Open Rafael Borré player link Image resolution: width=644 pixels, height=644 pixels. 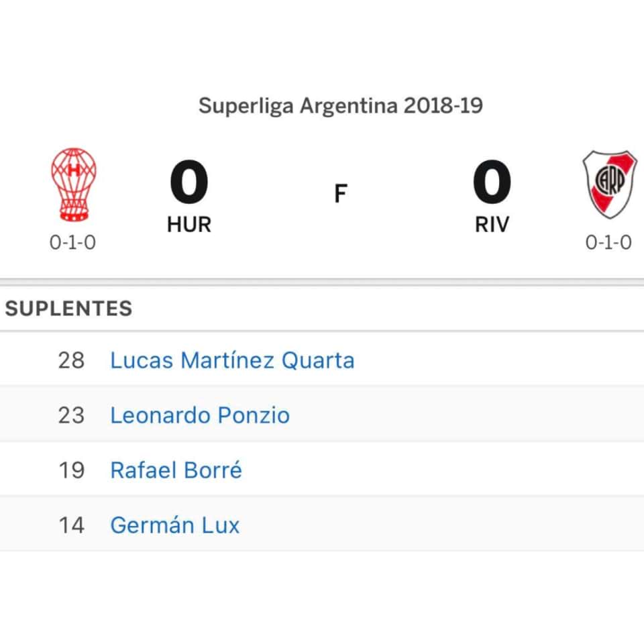pos(176,470)
